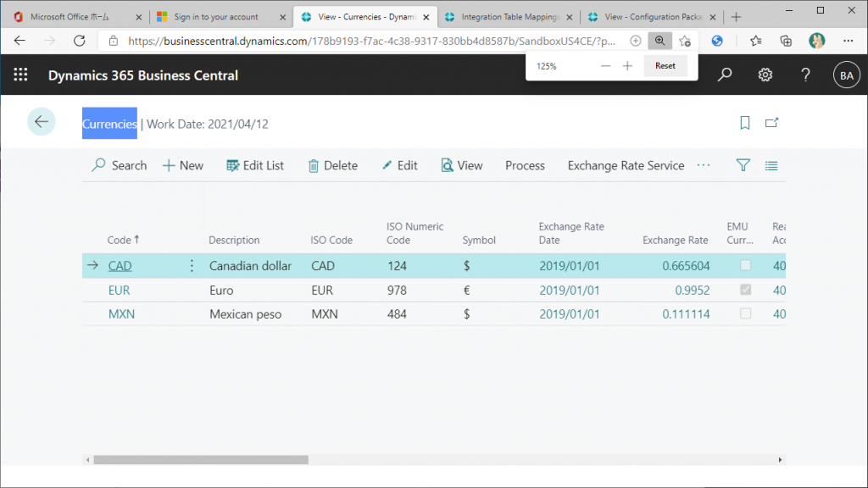Viewport: 868px width, 488px height.
Task: Open a new browser tab
Action: [x=736, y=17]
